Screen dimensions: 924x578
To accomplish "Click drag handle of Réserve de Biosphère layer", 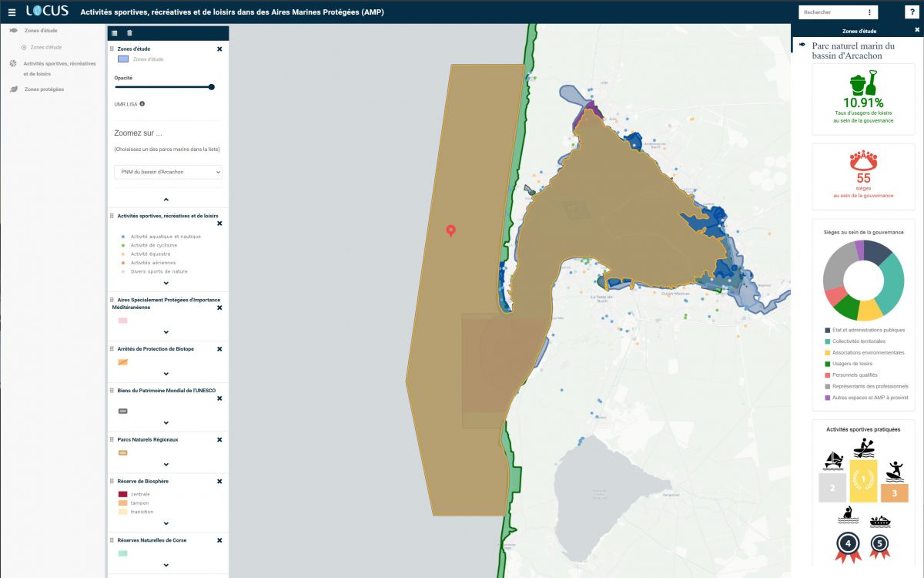I will pos(112,481).
